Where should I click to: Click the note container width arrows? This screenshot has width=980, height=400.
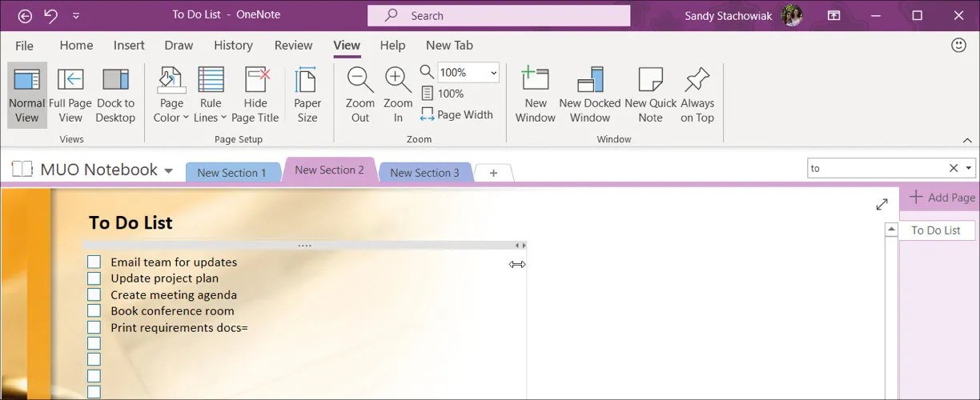(520, 246)
